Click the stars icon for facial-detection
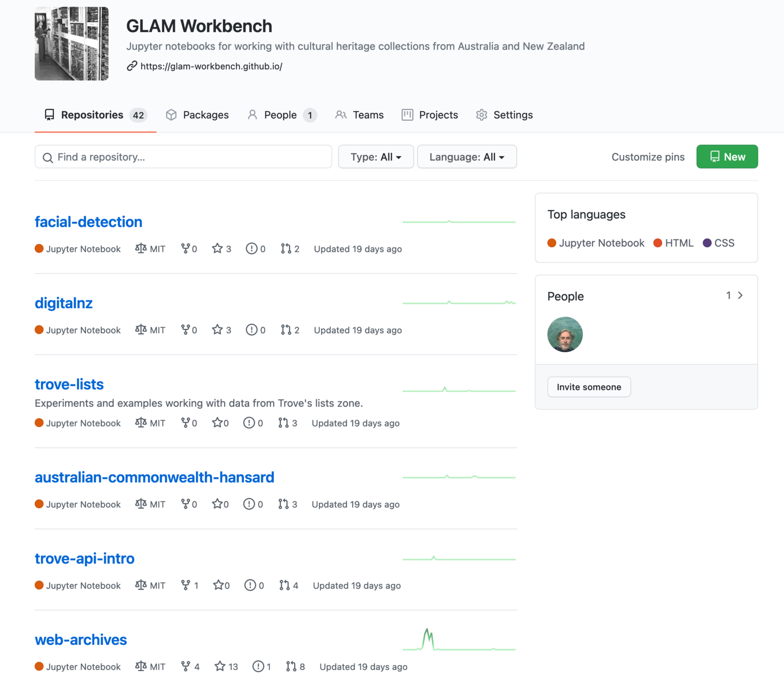Image resolution: width=784 pixels, height=691 pixels. point(217,249)
